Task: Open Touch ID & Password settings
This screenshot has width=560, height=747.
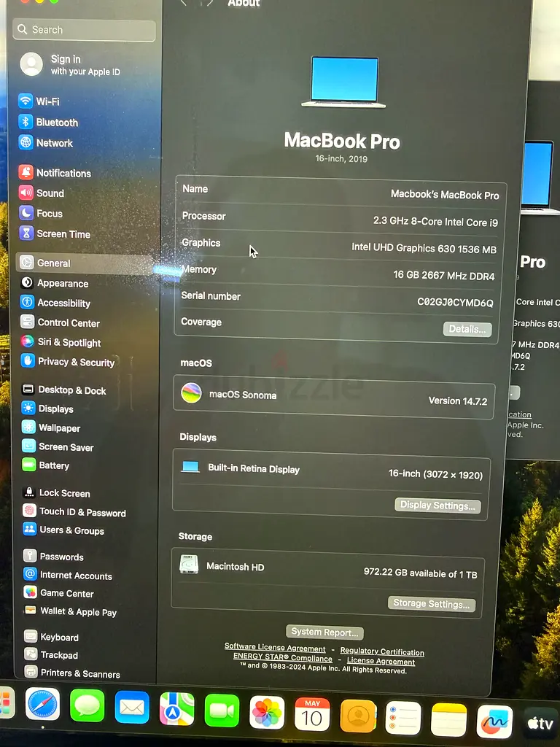Action: (x=74, y=511)
